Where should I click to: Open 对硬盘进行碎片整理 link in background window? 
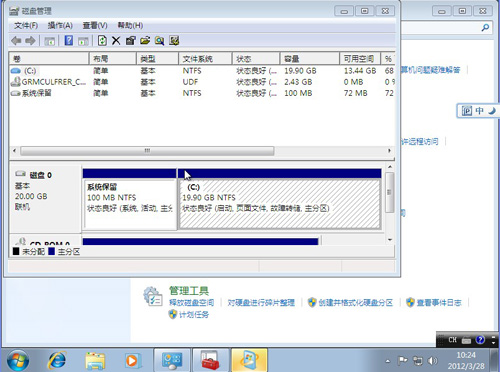point(261,303)
